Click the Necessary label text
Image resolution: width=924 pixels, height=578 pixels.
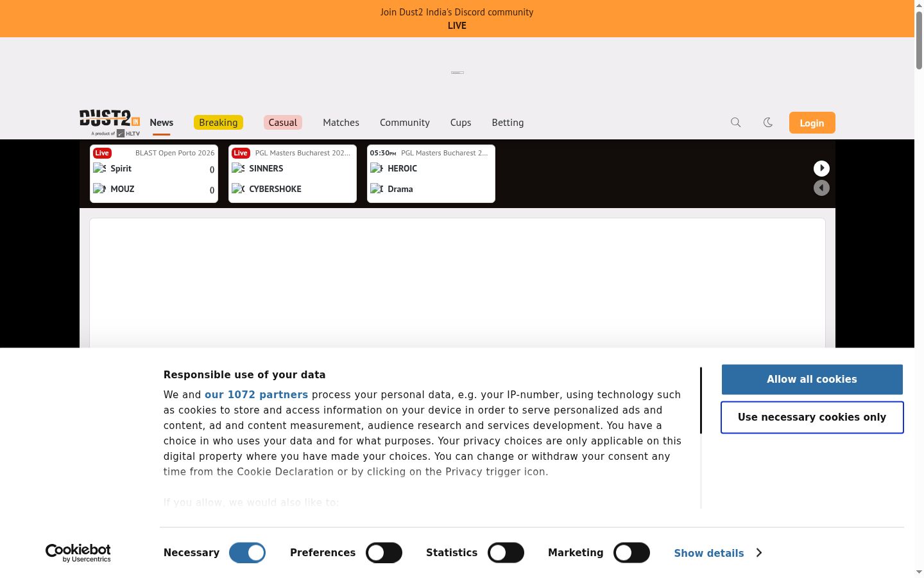pos(191,553)
